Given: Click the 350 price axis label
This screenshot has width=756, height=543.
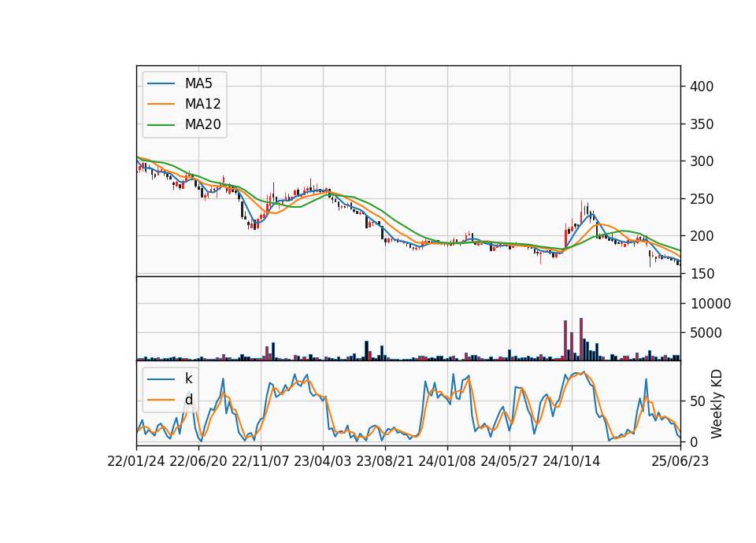Looking at the screenshot, I should (702, 124).
